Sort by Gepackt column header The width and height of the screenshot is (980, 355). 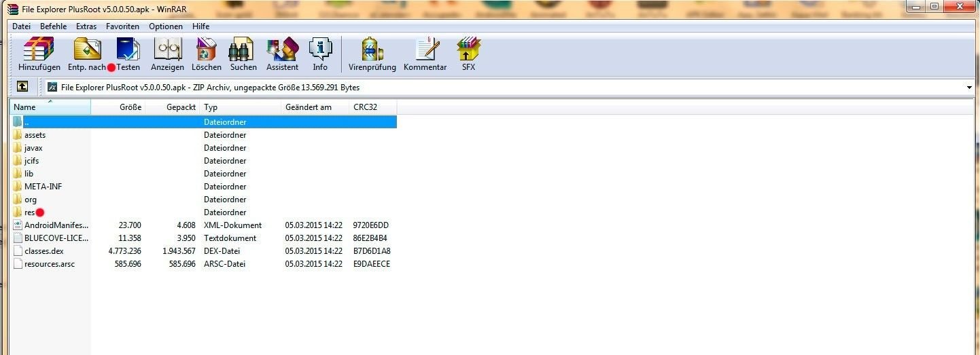[x=173, y=107]
